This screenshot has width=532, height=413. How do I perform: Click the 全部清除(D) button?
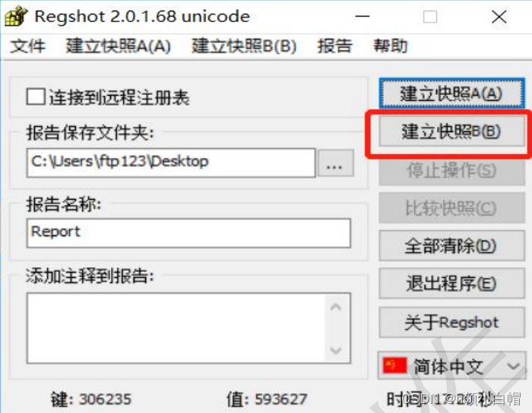451,246
